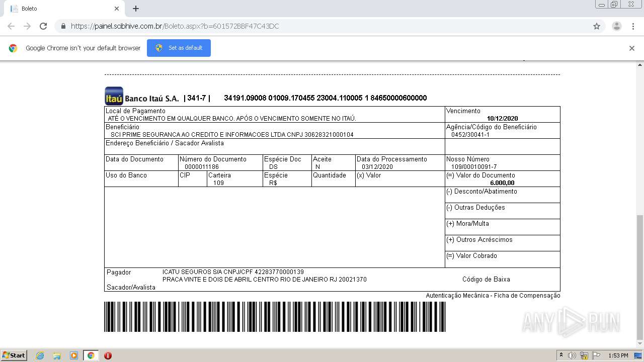Image resolution: width=644 pixels, height=362 pixels.
Task: Select the document value 6.000,00
Action: (x=502, y=183)
